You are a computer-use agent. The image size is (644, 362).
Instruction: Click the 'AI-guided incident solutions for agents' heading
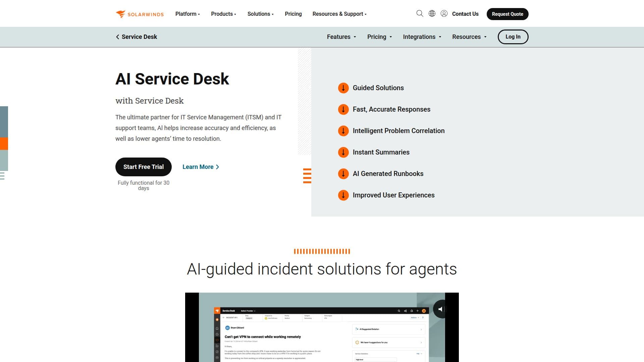[x=322, y=269]
